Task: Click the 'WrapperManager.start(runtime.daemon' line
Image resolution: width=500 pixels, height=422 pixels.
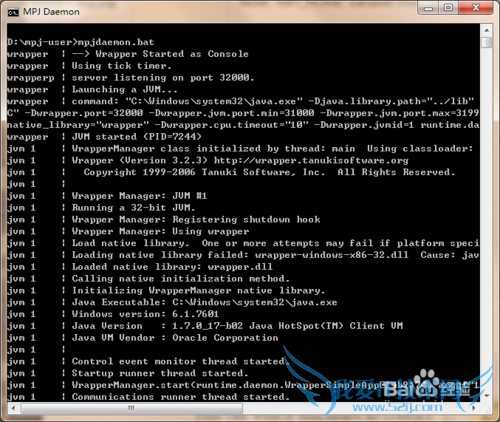Action: (x=275, y=385)
